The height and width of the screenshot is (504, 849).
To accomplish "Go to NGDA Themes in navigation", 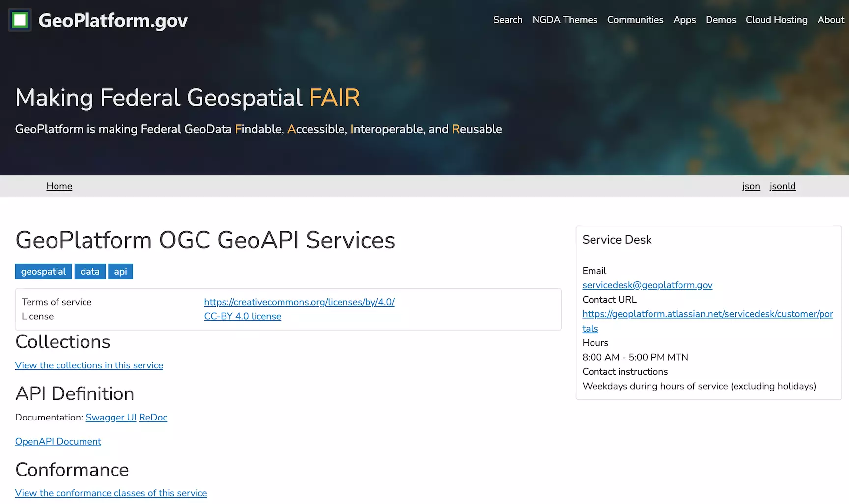I will pyautogui.click(x=565, y=20).
